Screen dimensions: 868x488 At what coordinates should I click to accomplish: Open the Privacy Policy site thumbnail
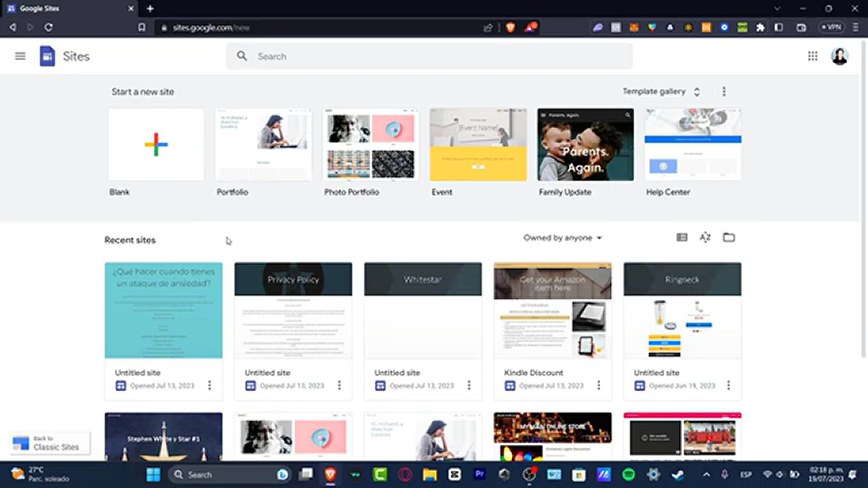pyautogui.click(x=293, y=310)
